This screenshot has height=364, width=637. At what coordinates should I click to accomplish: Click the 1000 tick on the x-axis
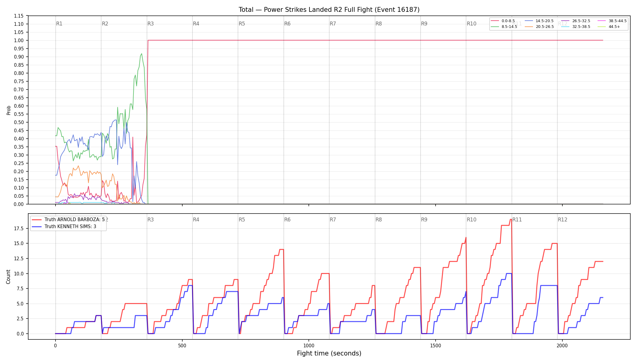coord(309,345)
